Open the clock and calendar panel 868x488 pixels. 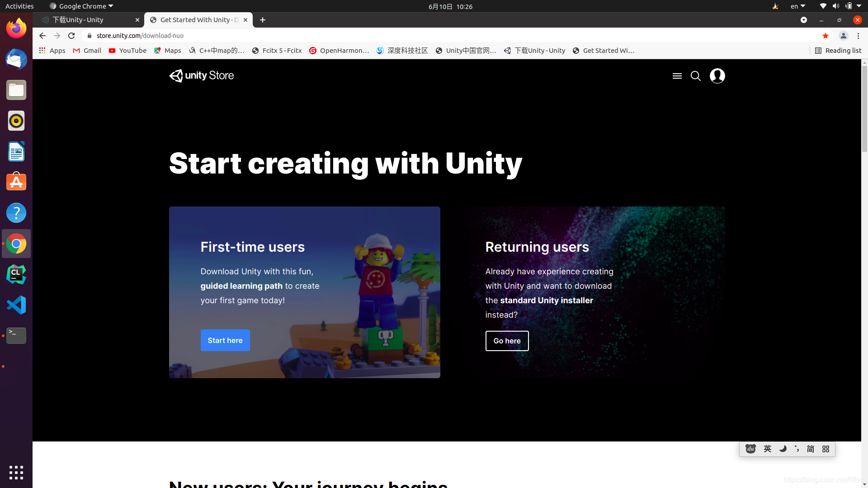[450, 6]
